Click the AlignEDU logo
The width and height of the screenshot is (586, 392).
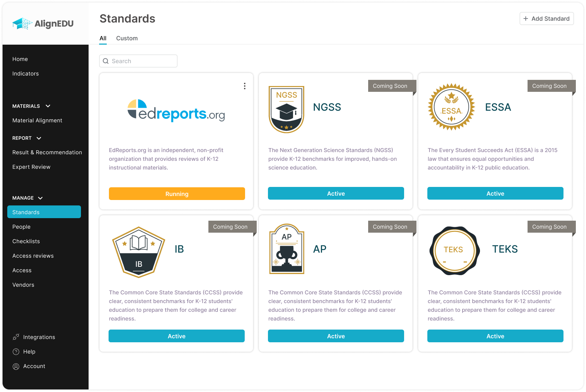pos(43,24)
